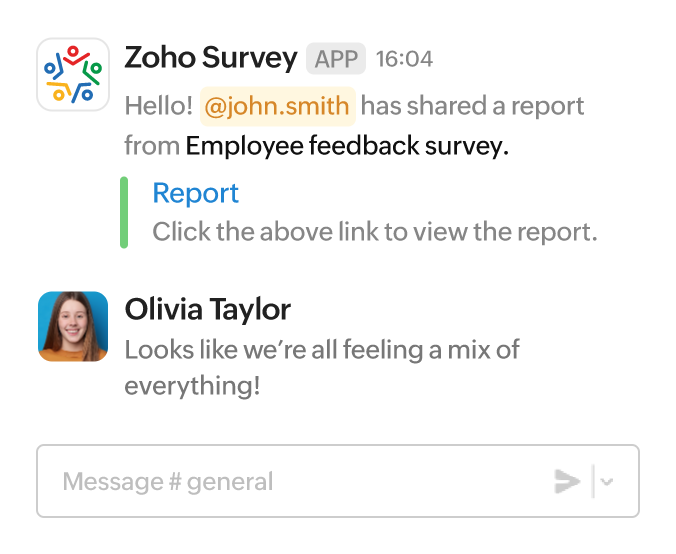
Task: Click the Zoho Survey sender name
Action: click(x=210, y=59)
